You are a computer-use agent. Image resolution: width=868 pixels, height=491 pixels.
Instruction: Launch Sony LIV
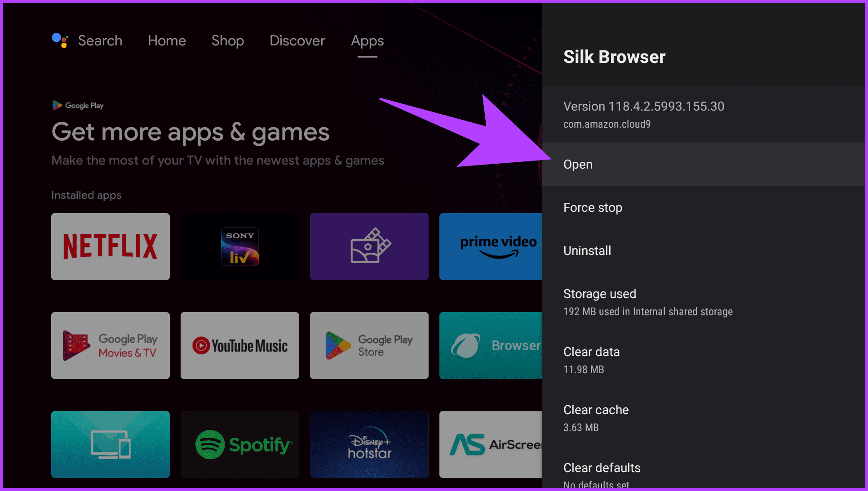[239, 246]
